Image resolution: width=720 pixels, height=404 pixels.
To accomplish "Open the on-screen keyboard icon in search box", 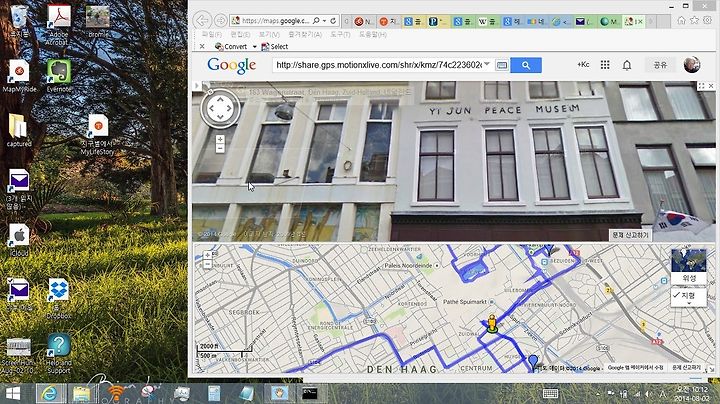I will click(x=502, y=65).
